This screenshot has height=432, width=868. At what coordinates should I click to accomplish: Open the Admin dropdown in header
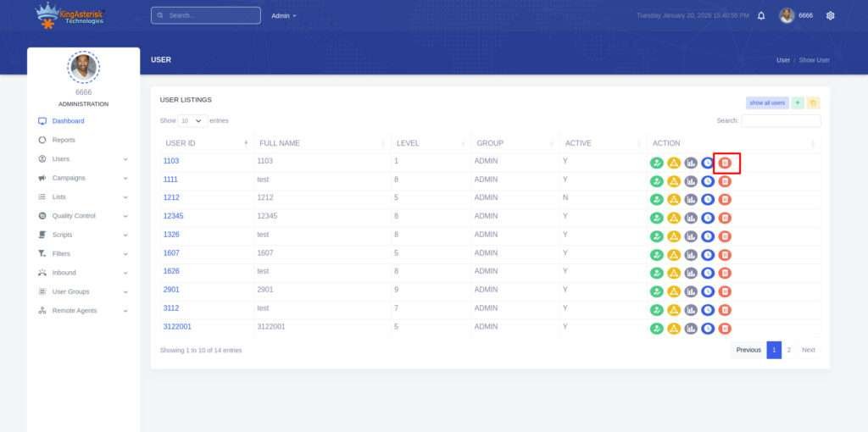(x=284, y=15)
